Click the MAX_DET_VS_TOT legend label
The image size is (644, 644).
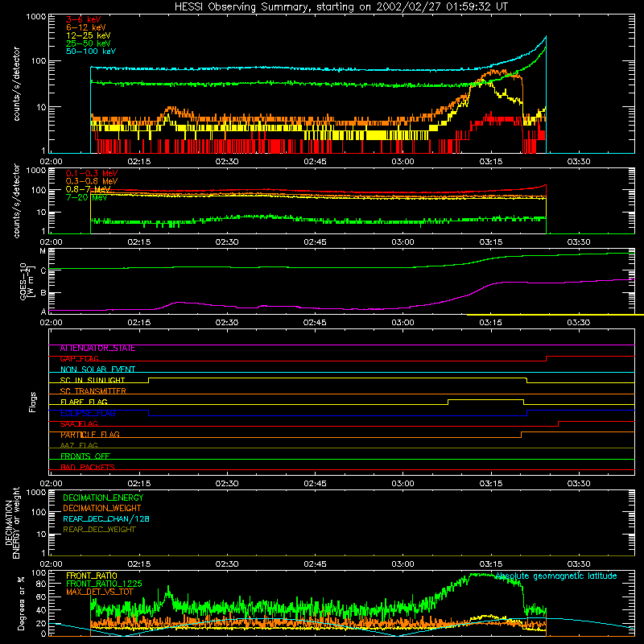[99, 592]
